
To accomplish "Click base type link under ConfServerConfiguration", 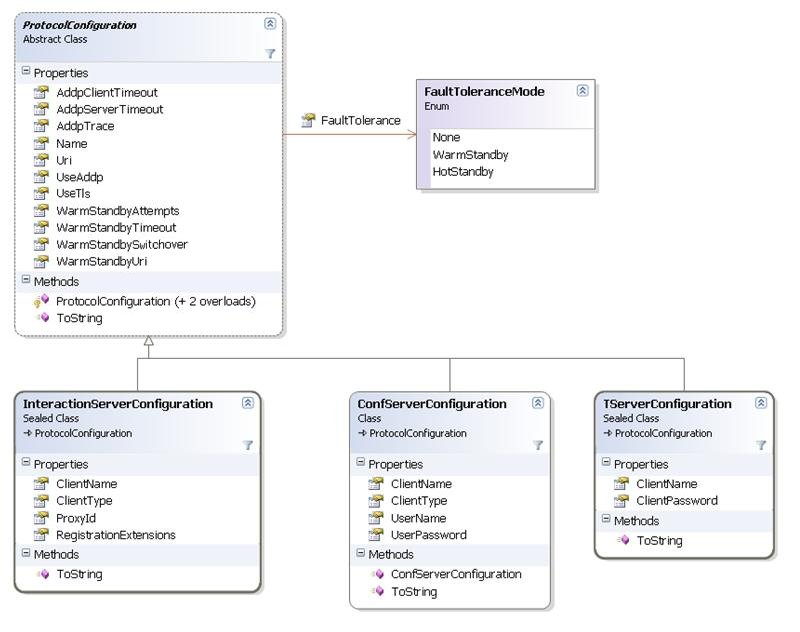I will pos(418,433).
